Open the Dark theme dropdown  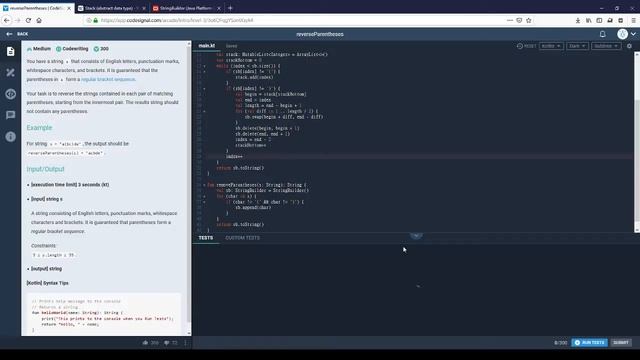coord(577,46)
